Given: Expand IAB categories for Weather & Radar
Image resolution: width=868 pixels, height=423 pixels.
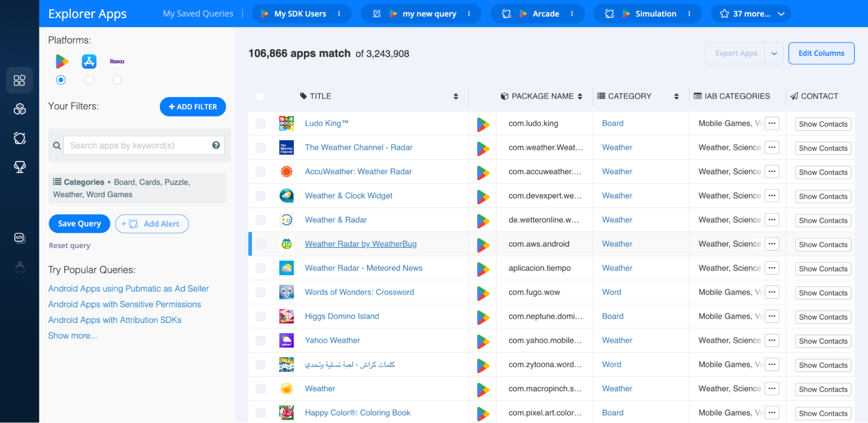Looking at the screenshot, I should tap(772, 220).
